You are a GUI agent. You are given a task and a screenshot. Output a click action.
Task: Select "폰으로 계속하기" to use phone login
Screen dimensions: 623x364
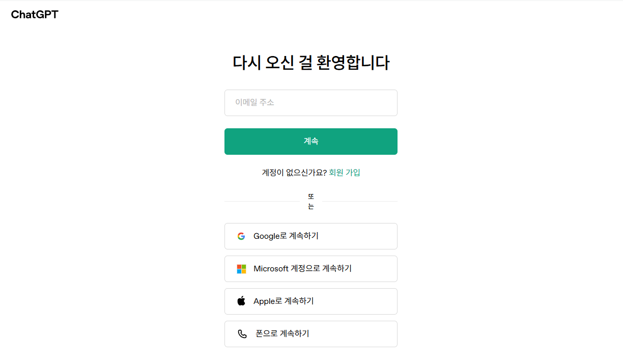coord(310,333)
